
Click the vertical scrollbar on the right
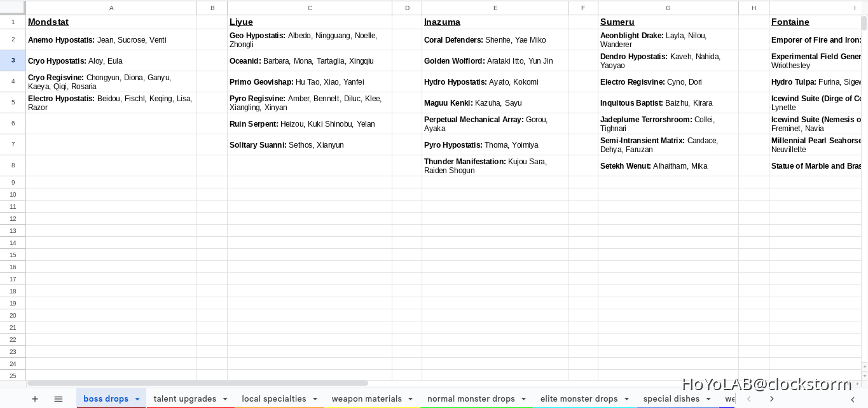[x=864, y=25]
